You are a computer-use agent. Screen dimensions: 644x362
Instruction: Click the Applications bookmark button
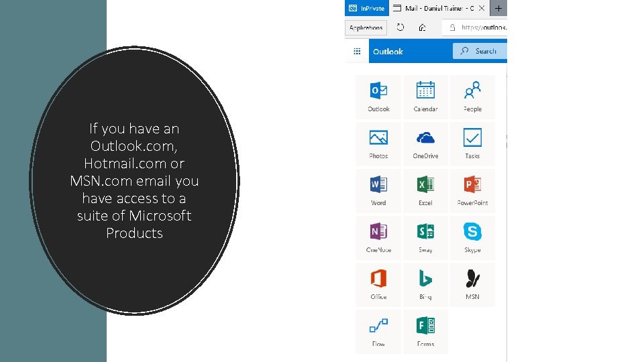(x=366, y=27)
